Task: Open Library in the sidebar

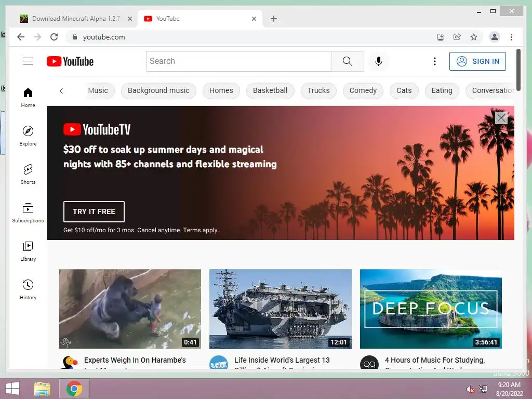Action: point(28,251)
